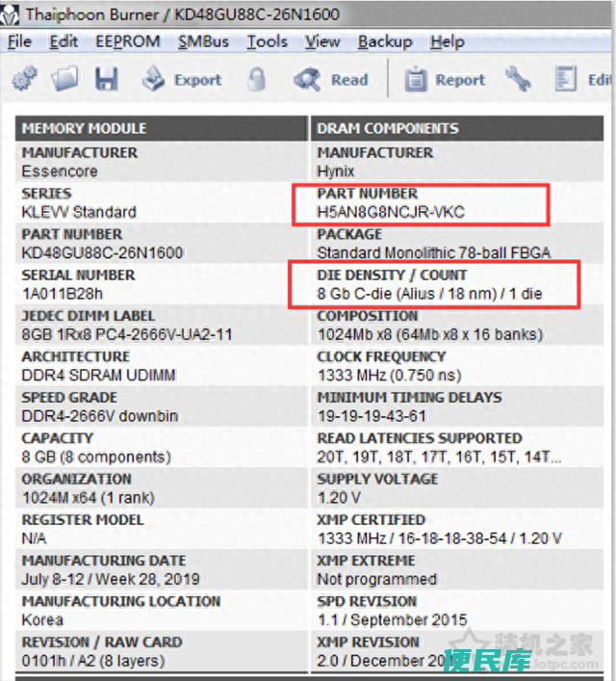Select package value Standard Monolithic 78-ball FBGA
Viewport: 616px width, 681px height.
pos(434,252)
